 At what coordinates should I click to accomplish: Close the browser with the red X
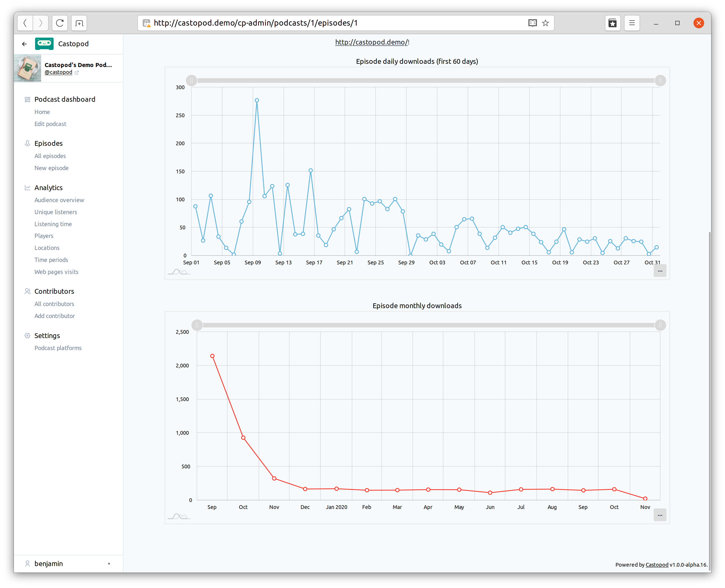tap(699, 23)
